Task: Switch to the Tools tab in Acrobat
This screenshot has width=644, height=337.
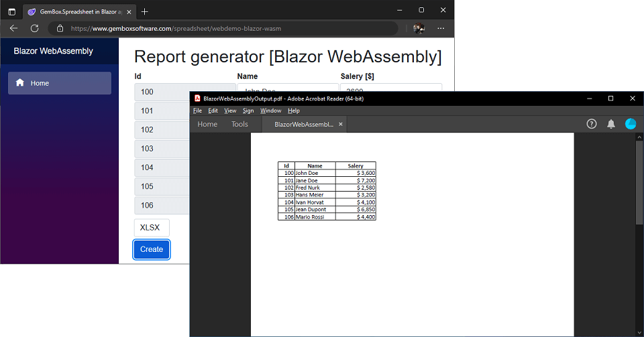Action: pyautogui.click(x=239, y=124)
